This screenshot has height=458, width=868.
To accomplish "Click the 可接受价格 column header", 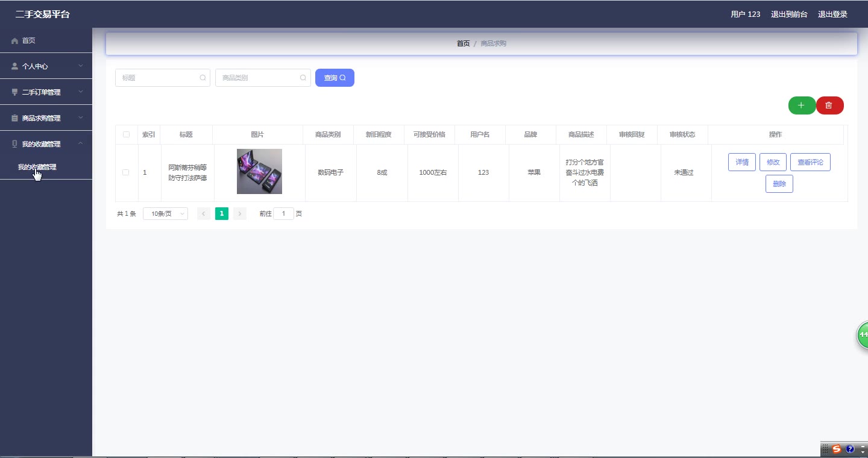I will tap(429, 134).
